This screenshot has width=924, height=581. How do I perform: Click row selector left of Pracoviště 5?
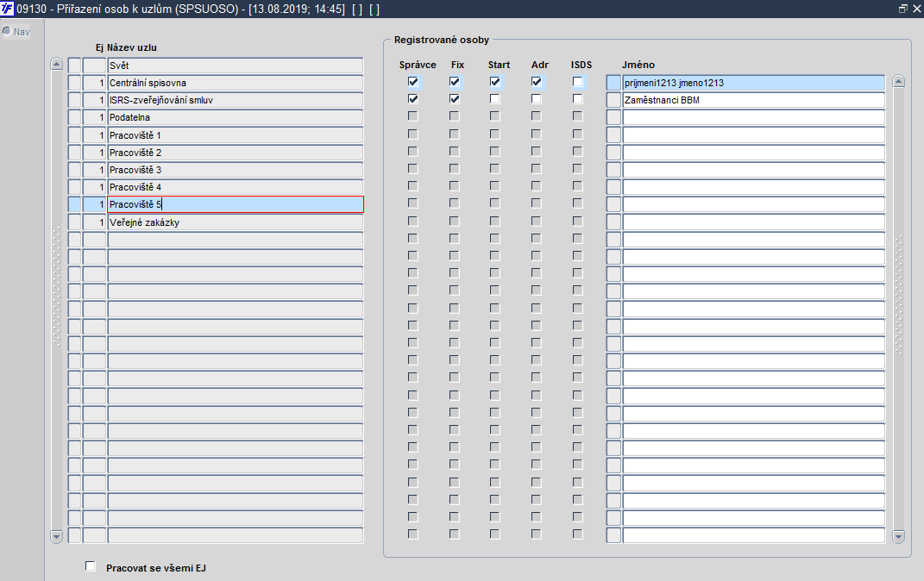click(74, 204)
